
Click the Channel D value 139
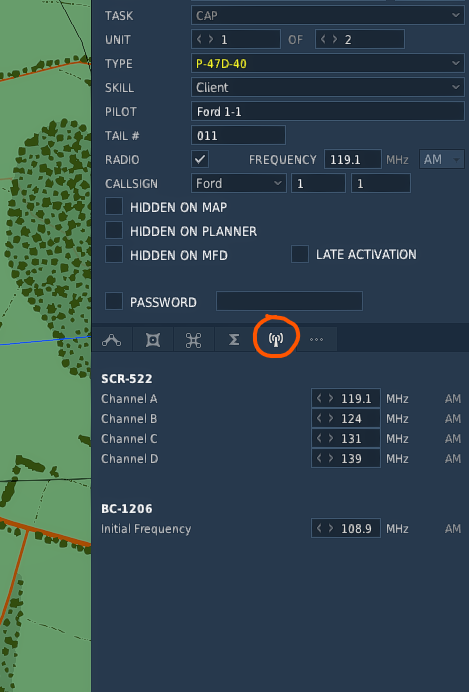pos(351,459)
